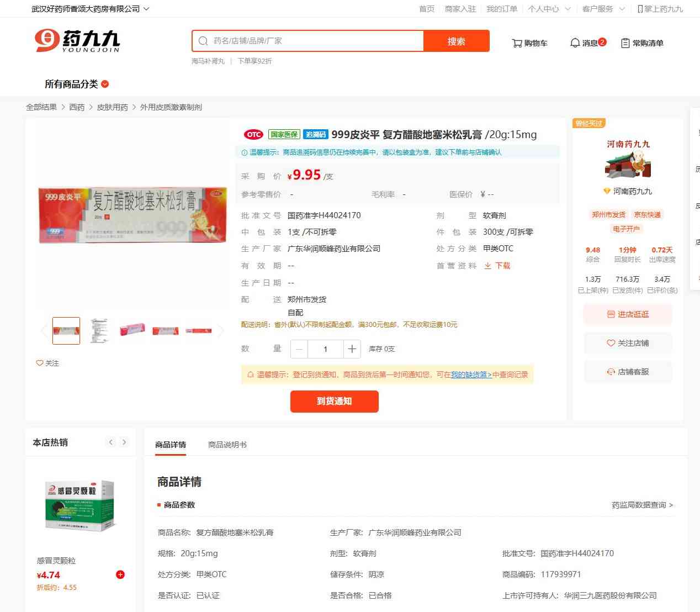Select the 商品详情 tab
700x612 pixels.
point(171,445)
